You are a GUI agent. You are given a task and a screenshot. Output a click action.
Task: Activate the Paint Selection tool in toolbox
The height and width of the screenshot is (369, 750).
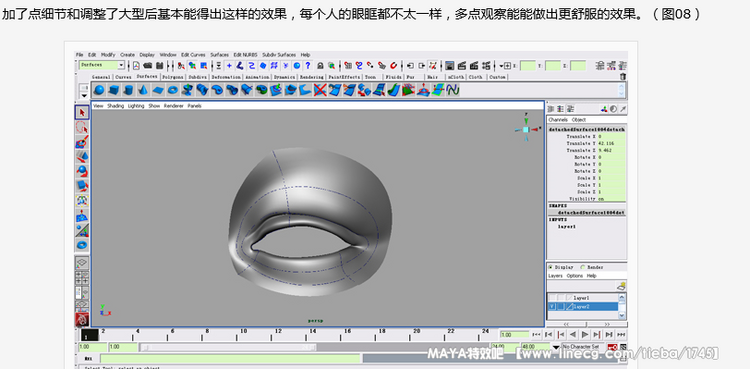(x=82, y=142)
